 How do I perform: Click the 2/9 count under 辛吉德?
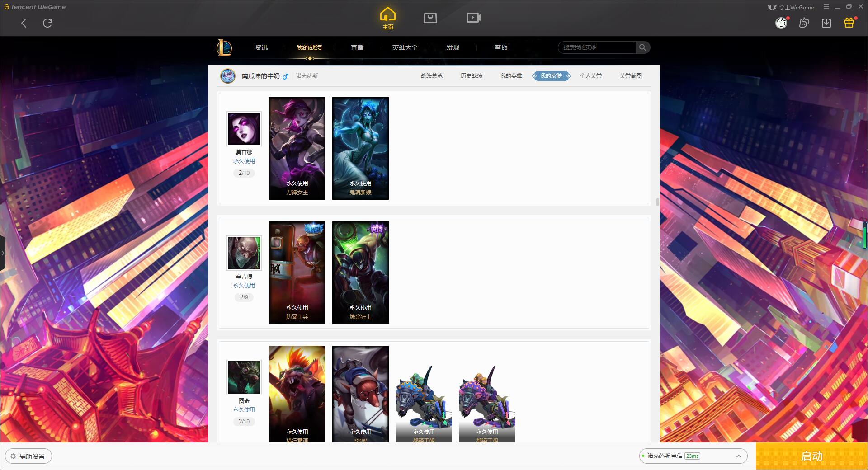(x=244, y=297)
